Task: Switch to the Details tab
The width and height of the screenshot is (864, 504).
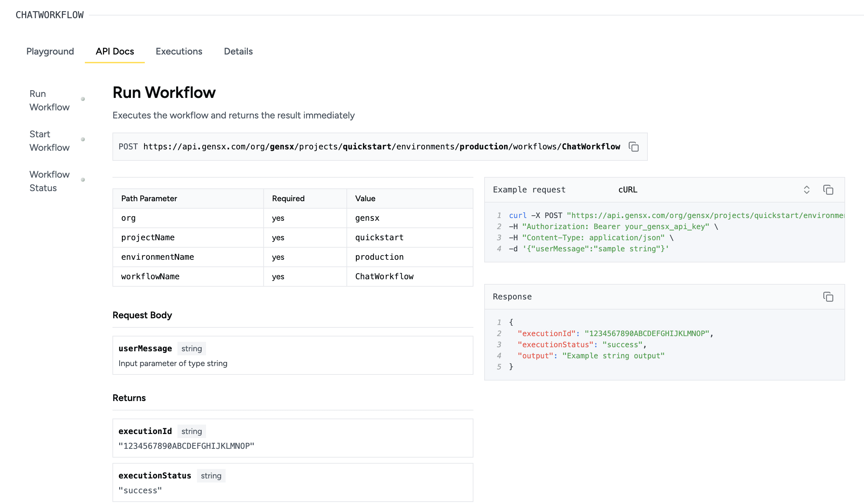Action: (x=238, y=51)
